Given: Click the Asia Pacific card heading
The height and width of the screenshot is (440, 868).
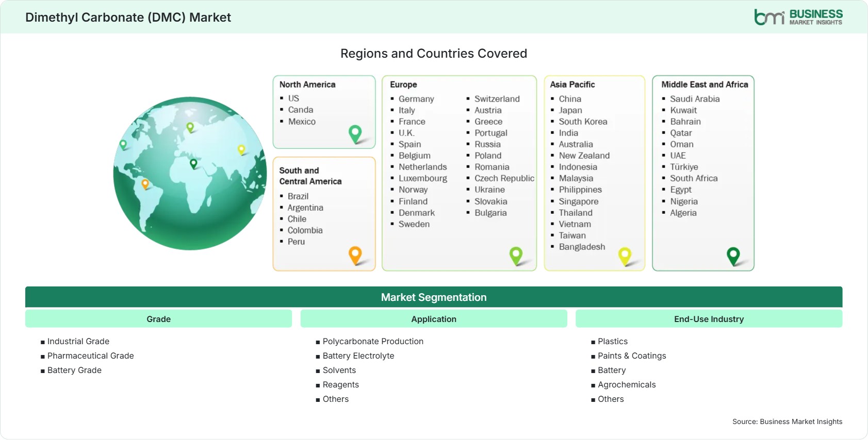Looking at the screenshot, I should tap(572, 84).
